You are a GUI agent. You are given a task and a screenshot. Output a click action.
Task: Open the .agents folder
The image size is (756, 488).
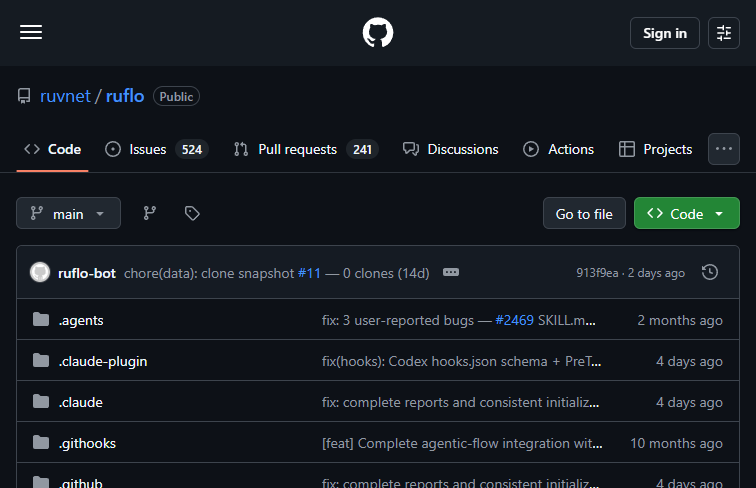pyautogui.click(x=81, y=320)
